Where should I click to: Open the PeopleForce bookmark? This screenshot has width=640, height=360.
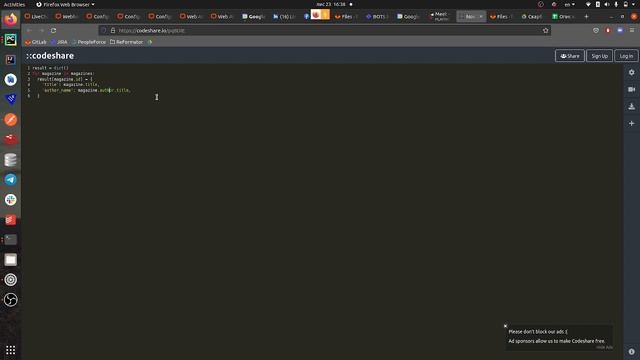tap(89, 42)
